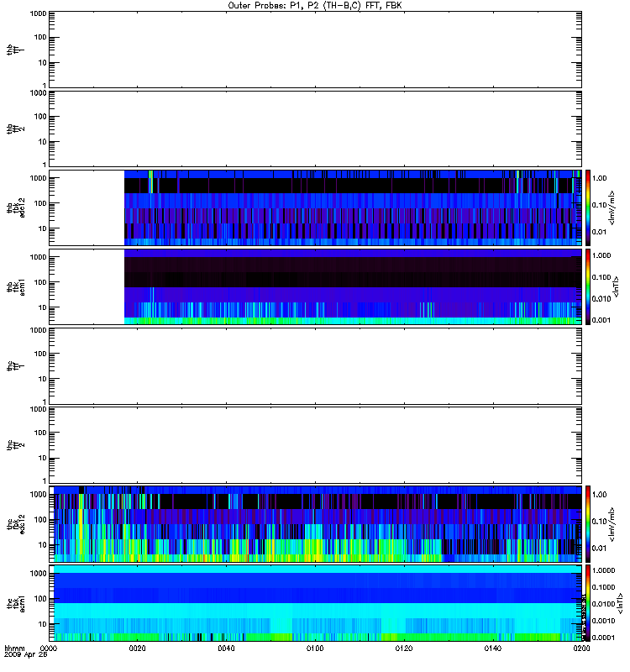Click the thc fbk scm1 spectrogram
This screenshot has height=672, width=630.
pyautogui.click(x=316, y=603)
